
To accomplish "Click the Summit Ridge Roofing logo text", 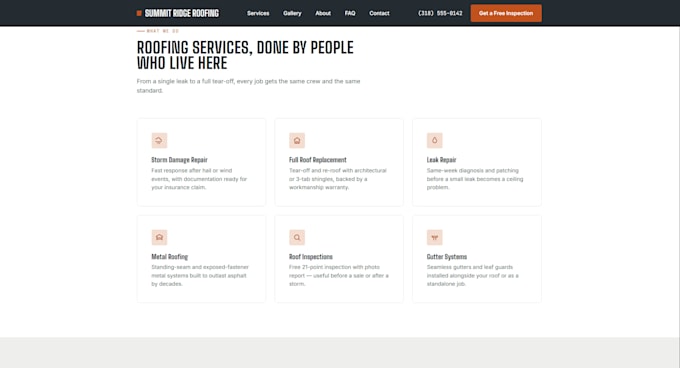I will click(182, 13).
